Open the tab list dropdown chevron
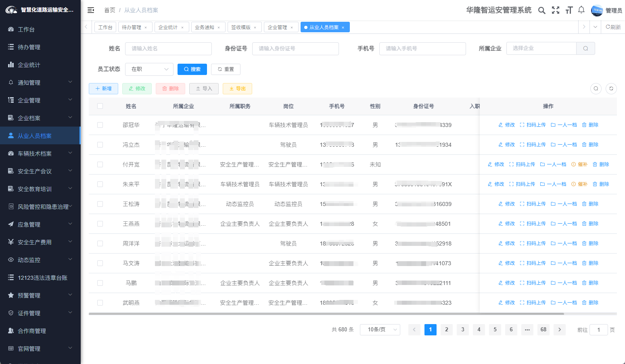 (595, 27)
